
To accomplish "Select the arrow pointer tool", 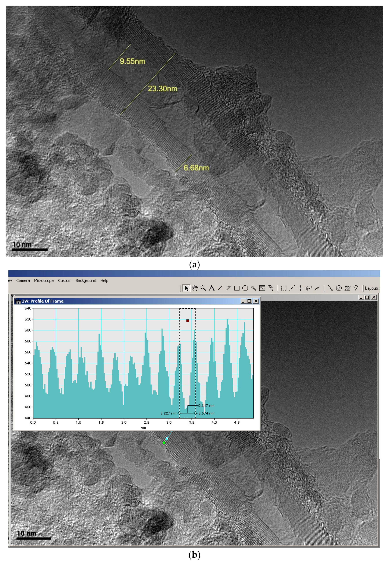I will tap(186, 288).
